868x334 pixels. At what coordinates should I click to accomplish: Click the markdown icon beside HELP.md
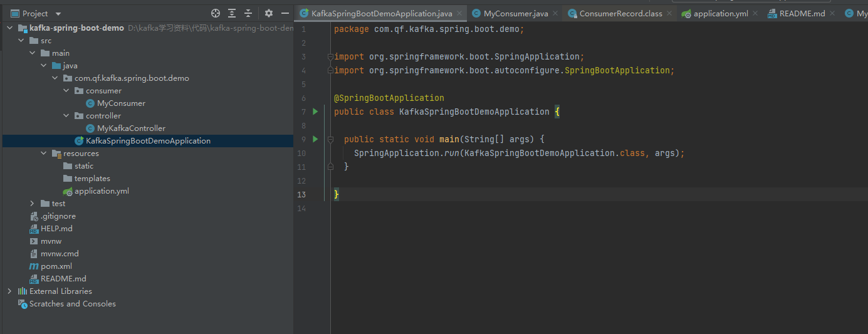[34, 229]
